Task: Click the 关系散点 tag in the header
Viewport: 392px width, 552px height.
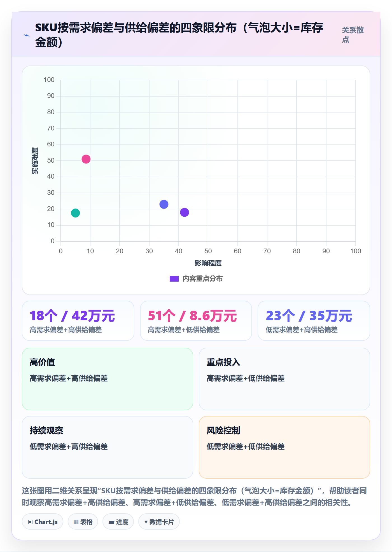Action: pyautogui.click(x=353, y=35)
